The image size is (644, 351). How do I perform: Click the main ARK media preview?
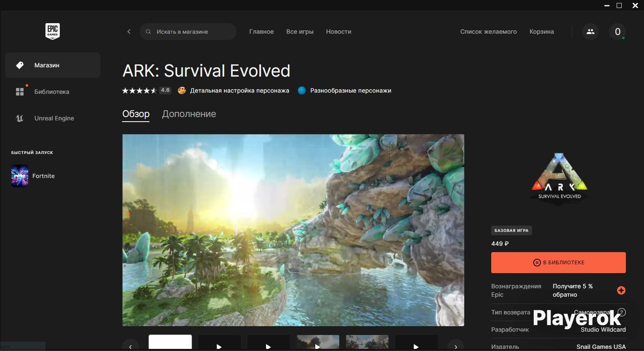[x=293, y=230]
